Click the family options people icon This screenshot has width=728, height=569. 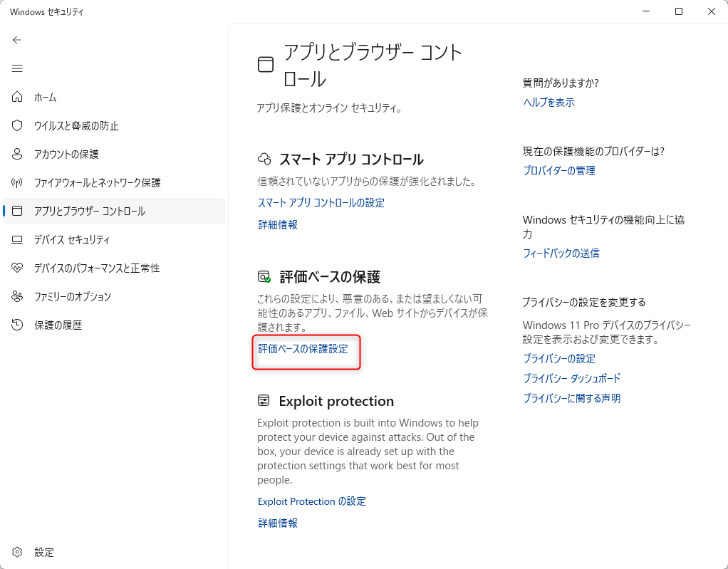pos(18,296)
